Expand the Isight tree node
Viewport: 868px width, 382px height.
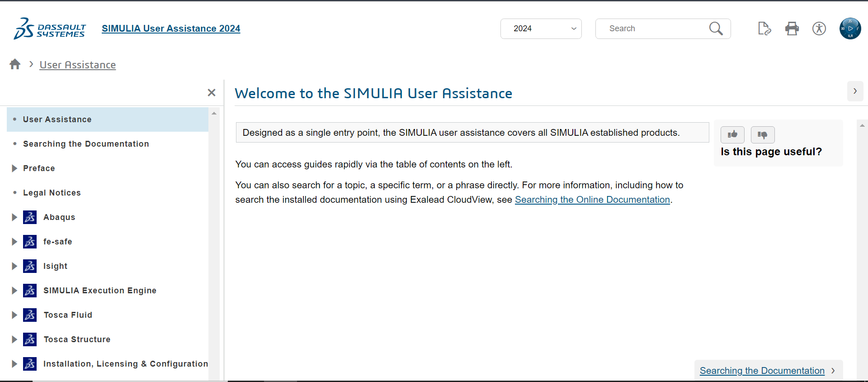(x=14, y=266)
